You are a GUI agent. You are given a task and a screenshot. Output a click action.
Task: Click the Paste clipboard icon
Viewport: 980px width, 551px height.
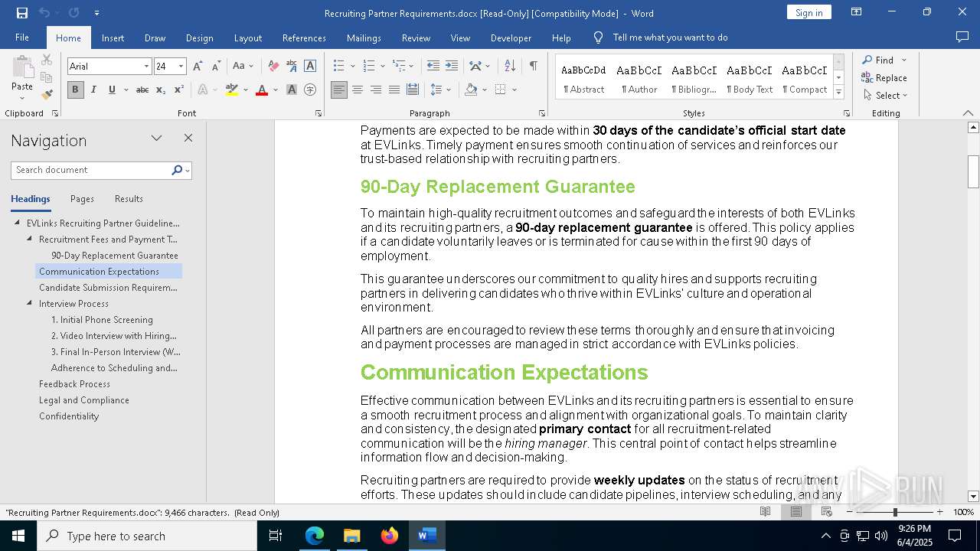click(22, 67)
